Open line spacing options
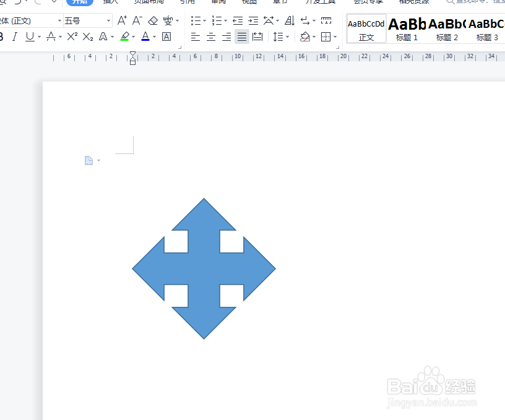This screenshot has width=505, height=420. [x=278, y=36]
